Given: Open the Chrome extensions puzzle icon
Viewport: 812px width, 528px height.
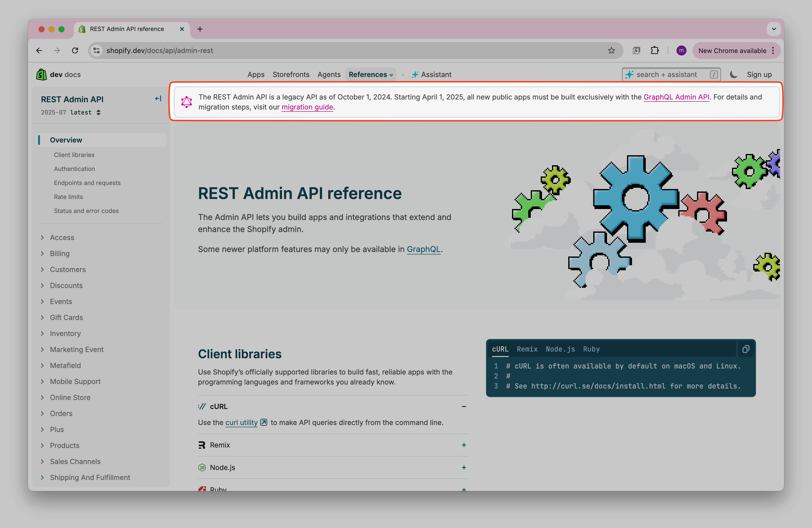Looking at the screenshot, I should (x=654, y=50).
